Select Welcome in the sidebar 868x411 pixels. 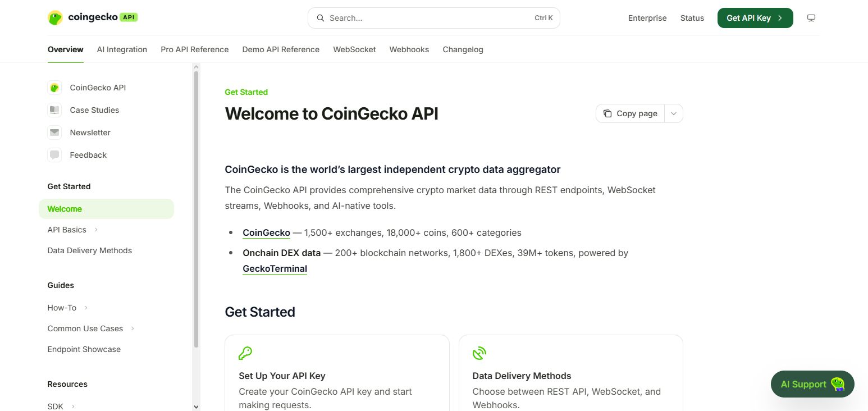pos(106,209)
